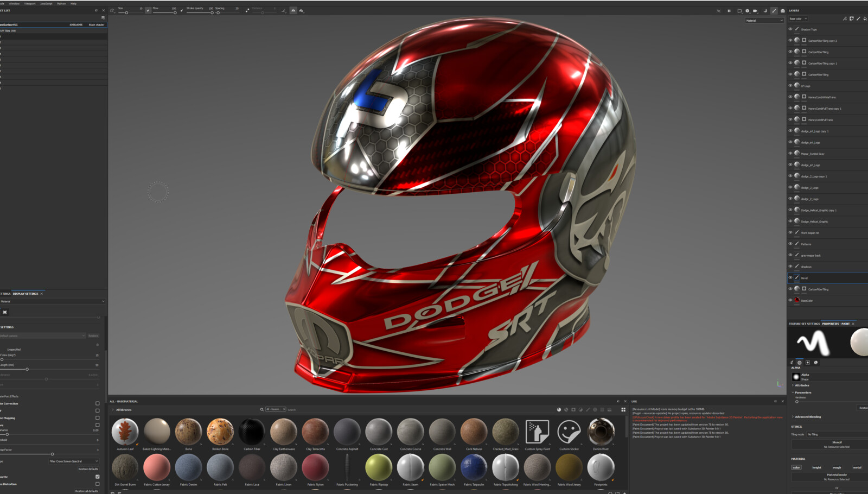Click the Stencil No Resource Selected slot

[830, 445]
